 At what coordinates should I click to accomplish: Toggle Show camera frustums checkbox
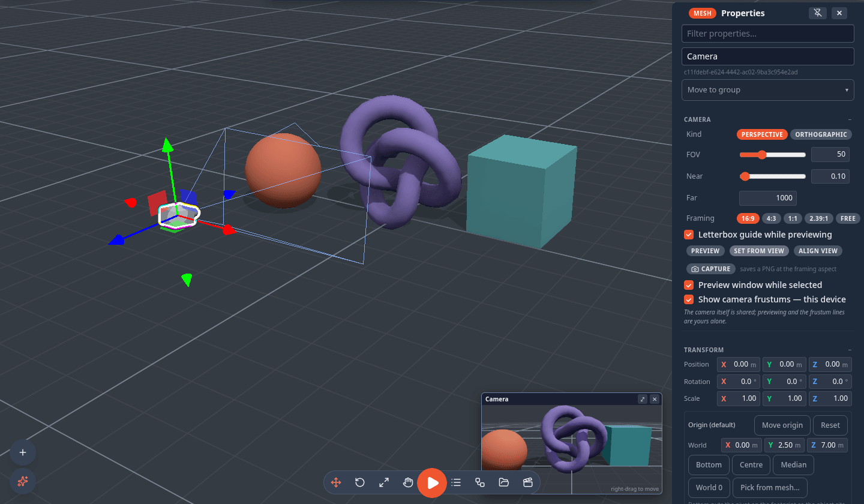click(689, 299)
